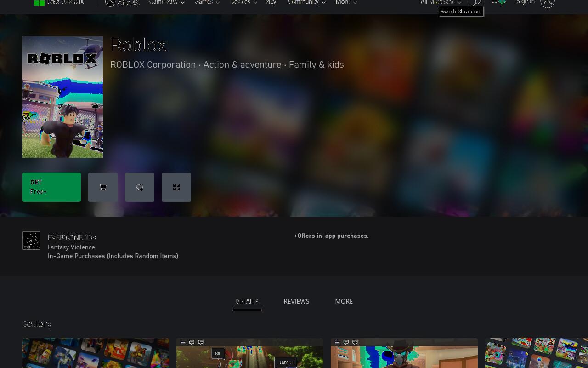This screenshot has width=588, height=368.
Task: Click the ROBLOX Corporation publisher link
Action: tap(153, 64)
